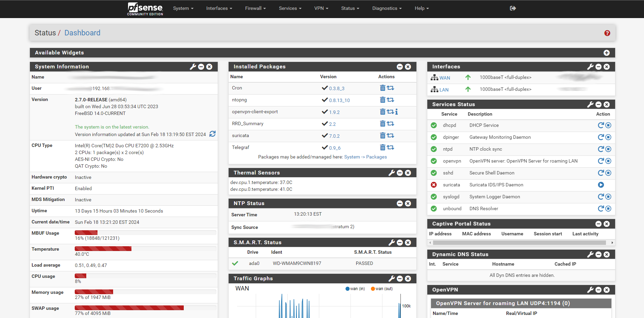Click the plus icon in Available Widgets
Screen dimensions: 644x318
pos(607,53)
